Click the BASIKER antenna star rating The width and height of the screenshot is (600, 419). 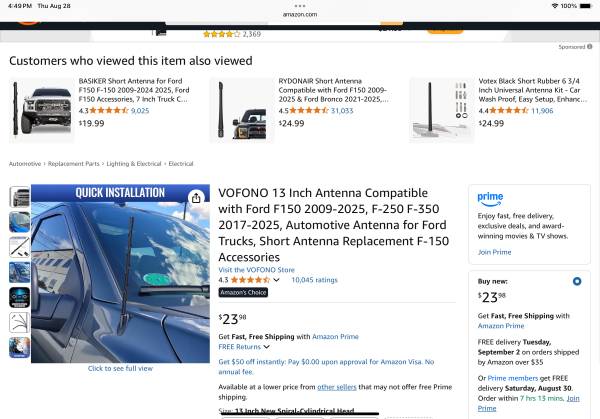[x=109, y=111]
